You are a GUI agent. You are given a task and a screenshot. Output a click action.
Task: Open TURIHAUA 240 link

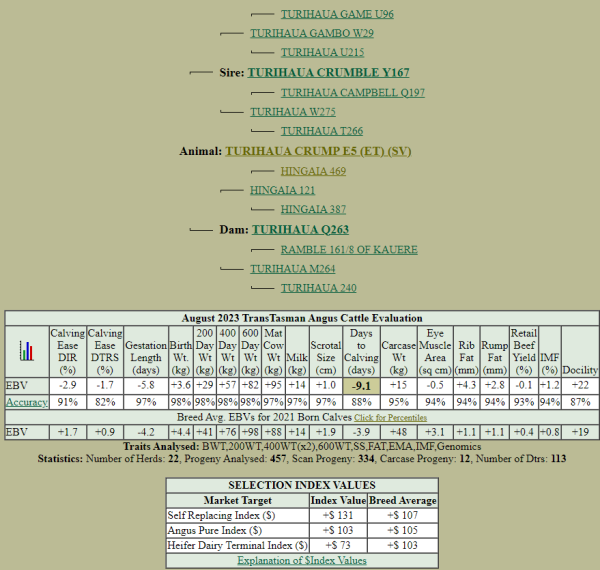(x=318, y=288)
